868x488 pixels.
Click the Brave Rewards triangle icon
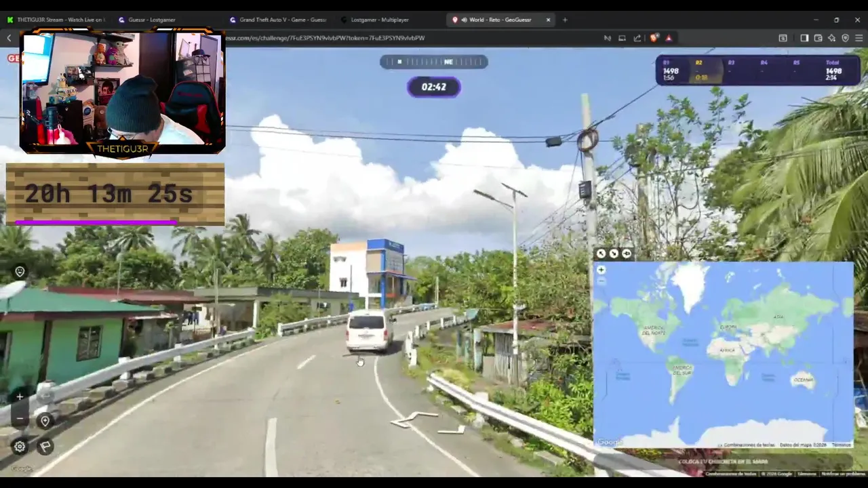(669, 38)
